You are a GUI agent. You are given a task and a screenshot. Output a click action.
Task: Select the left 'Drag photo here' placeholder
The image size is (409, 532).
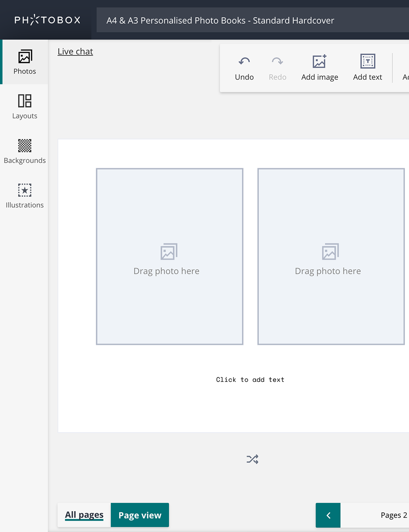[170, 257]
